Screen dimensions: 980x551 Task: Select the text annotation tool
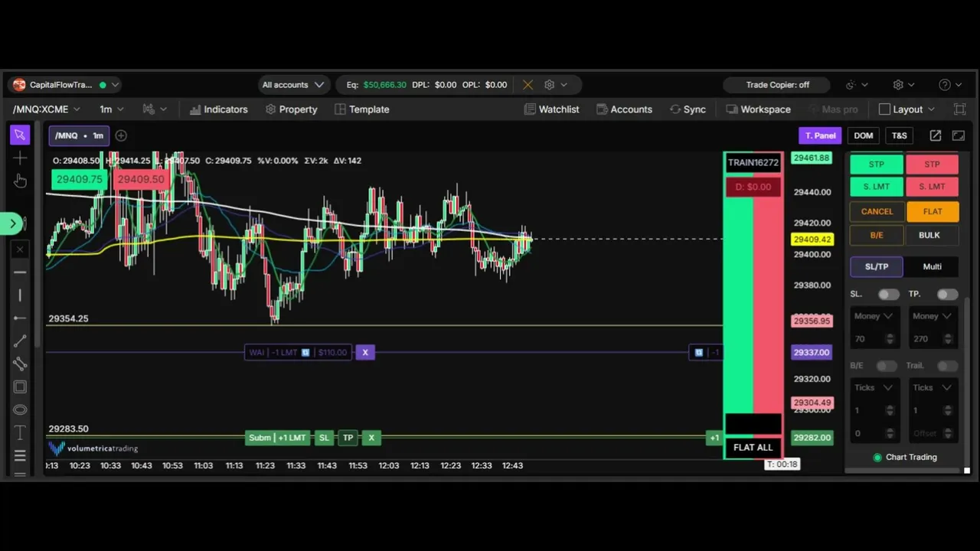pos(20,432)
